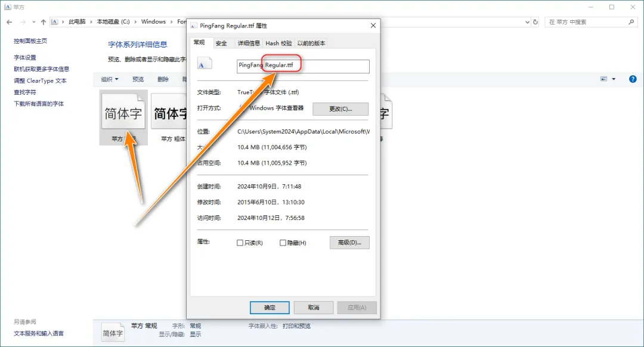Screen dimensions: 644x347
Task: Open advanced attributes with 高级(D)...
Action: tap(349, 243)
